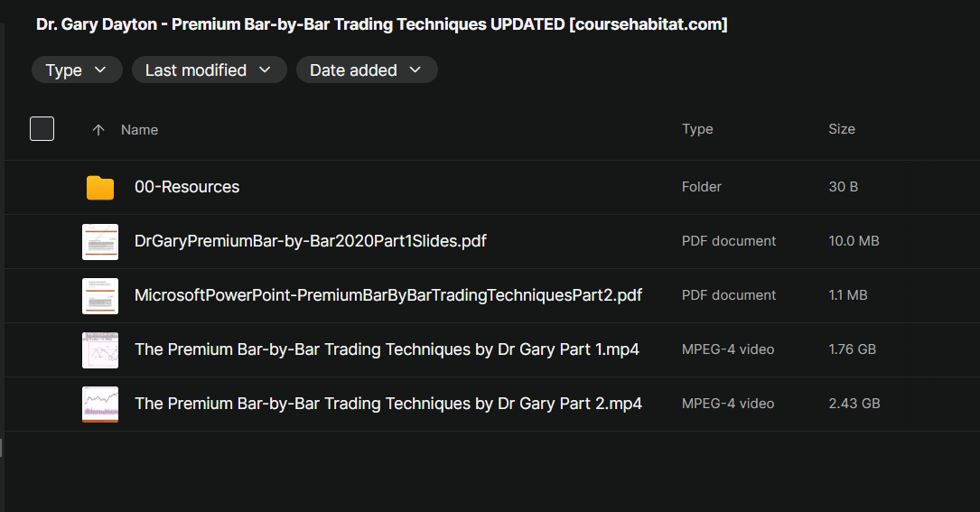Play the Dr Gary Part 1.mp4 video

point(387,349)
